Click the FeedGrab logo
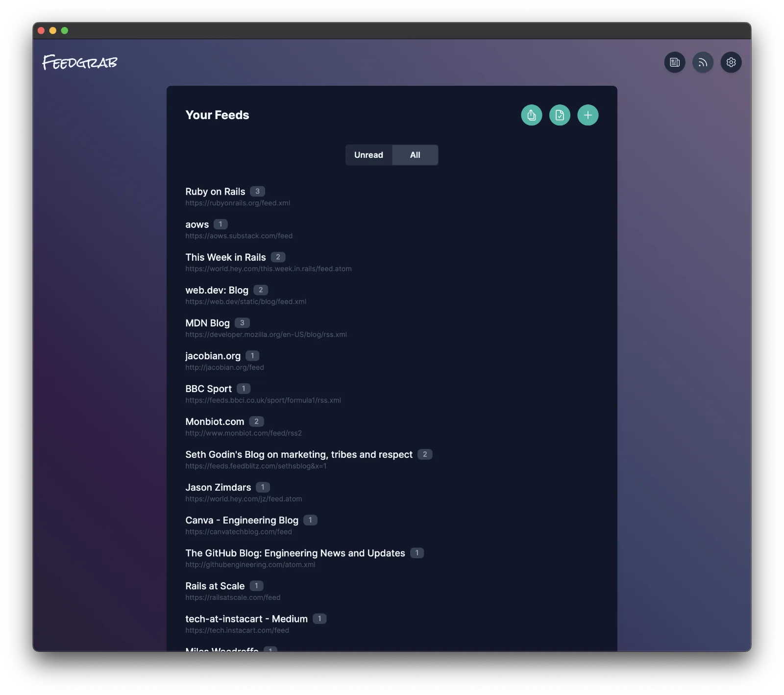The height and width of the screenshot is (695, 784). pyautogui.click(x=80, y=62)
